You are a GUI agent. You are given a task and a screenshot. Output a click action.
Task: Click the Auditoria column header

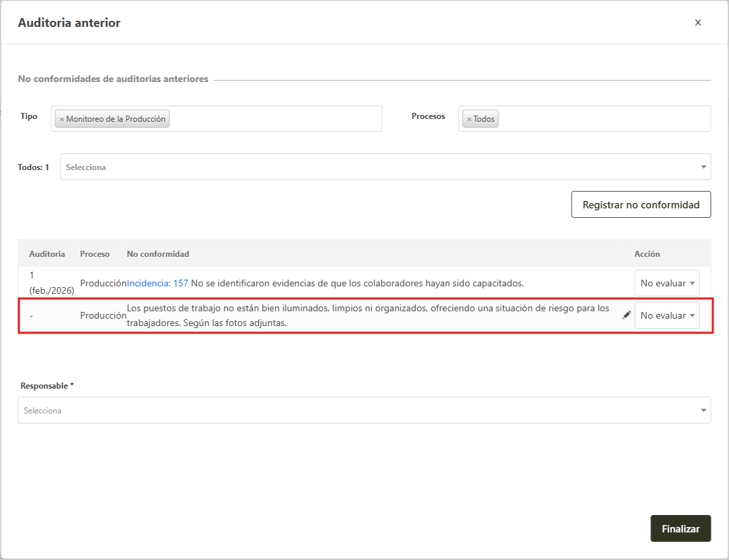[x=47, y=253]
